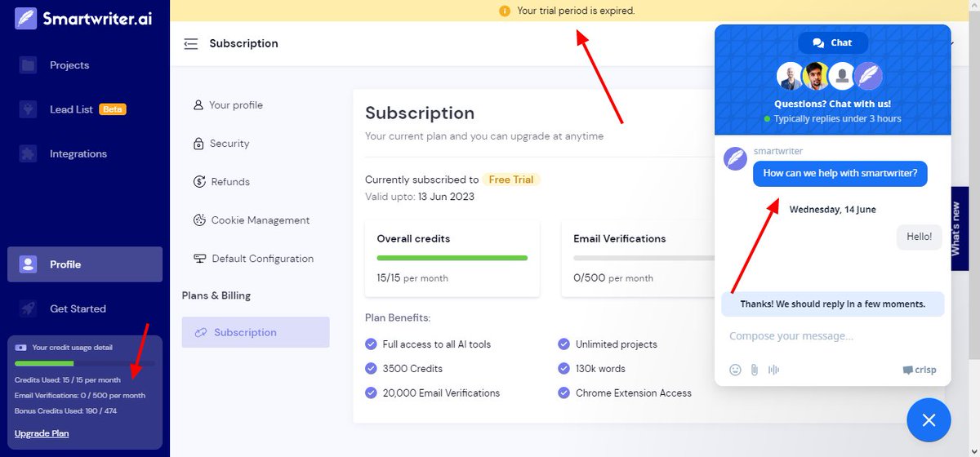
Task: Click the 'How can we help with smartwriter?' message
Action: click(840, 173)
